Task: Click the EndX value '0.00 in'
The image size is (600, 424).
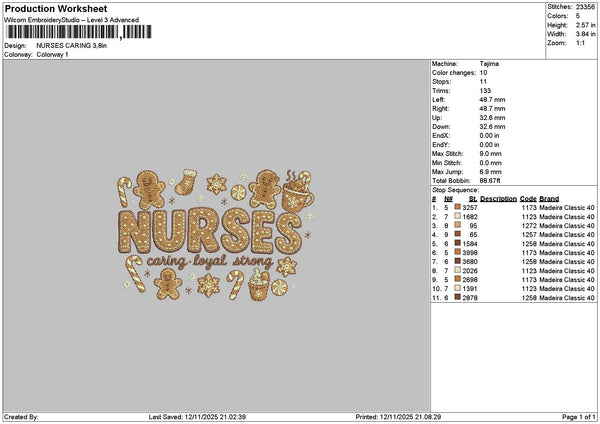Action: tap(489, 136)
